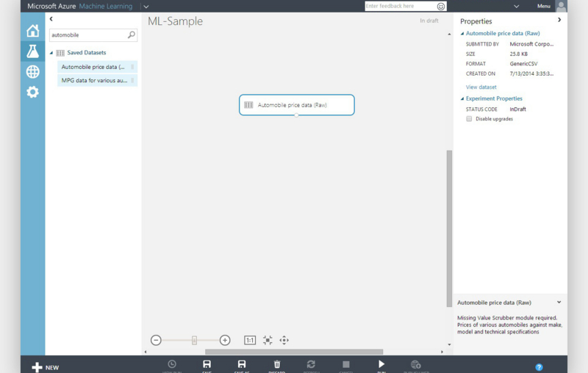Click the canvas scroll left arrow
This screenshot has width=588, height=373.
coord(146,352)
